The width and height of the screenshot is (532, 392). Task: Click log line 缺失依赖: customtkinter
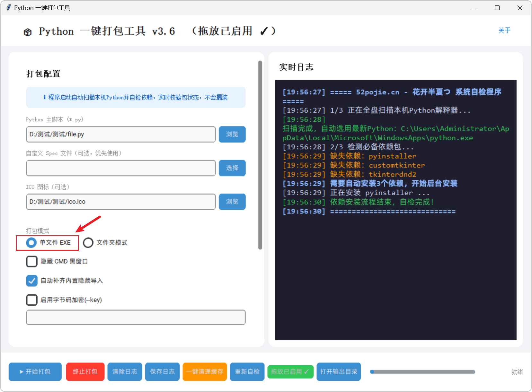[353, 165]
